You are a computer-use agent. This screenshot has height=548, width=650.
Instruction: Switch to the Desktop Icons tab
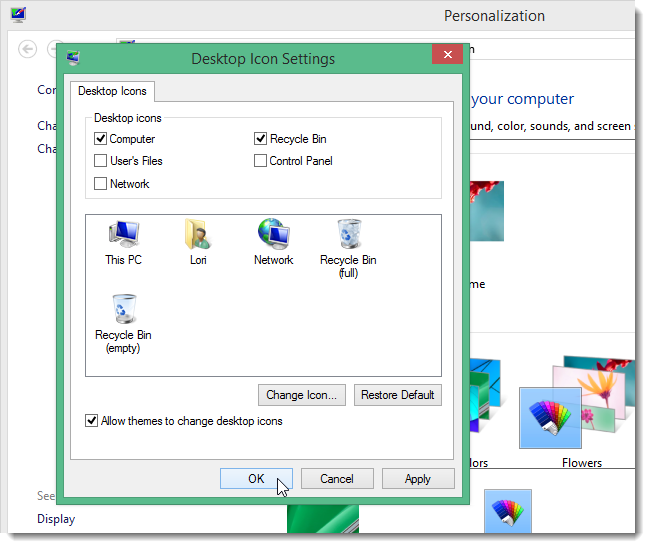(x=112, y=91)
